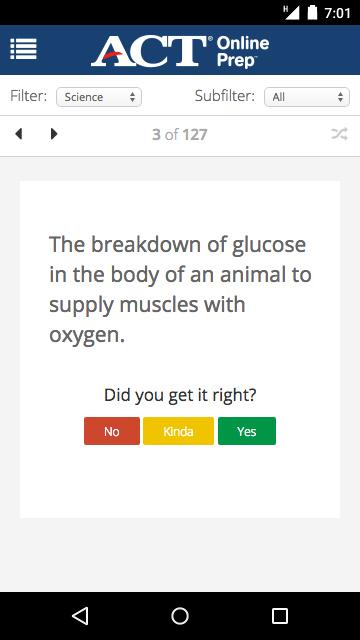Screen dimensions: 360x640
Task: Tap the 3 of 127 card counter
Action: [x=180, y=134]
